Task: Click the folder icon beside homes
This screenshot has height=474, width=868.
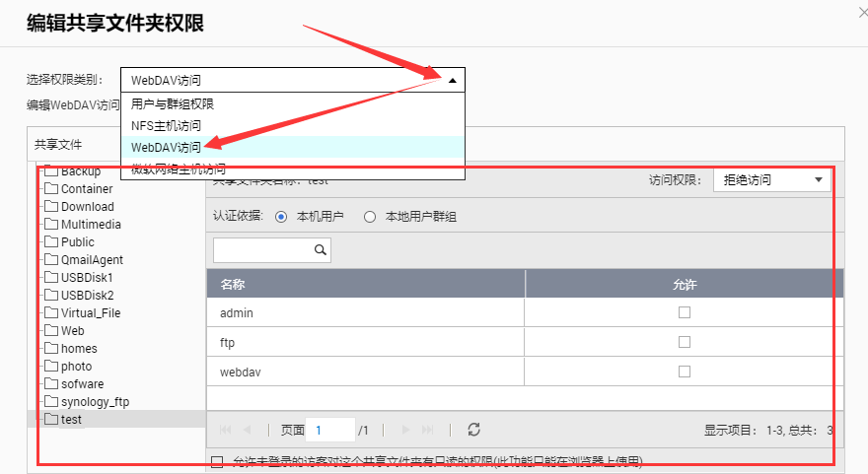Action: (51, 348)
